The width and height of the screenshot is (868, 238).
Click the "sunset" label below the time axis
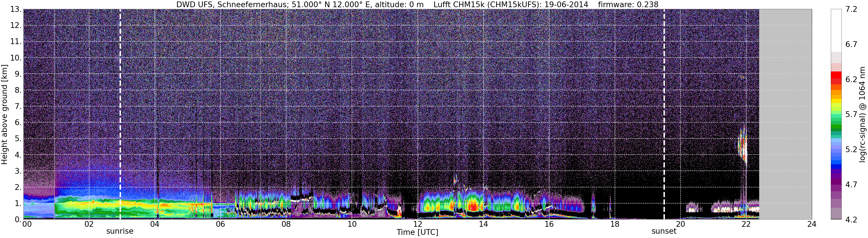pyautogui.click(x=664, y=231)
